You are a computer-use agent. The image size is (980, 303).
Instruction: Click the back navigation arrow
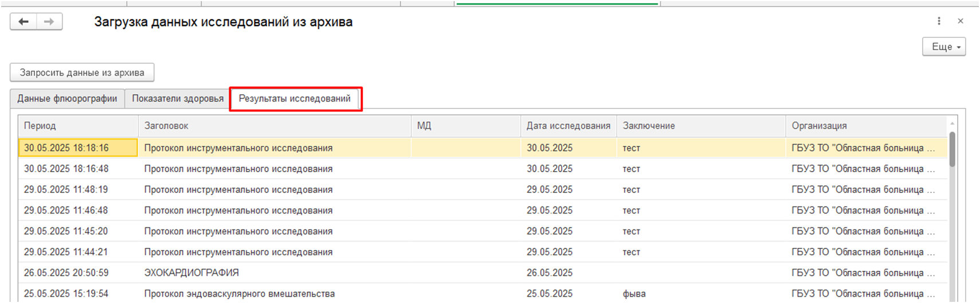pyautogui.click(x=23, y=22)
